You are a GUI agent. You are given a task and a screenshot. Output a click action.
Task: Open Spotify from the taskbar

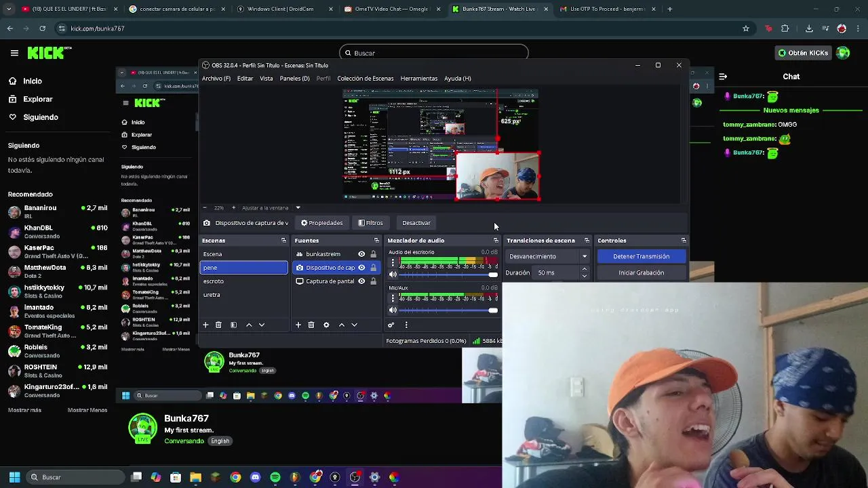[x=275, y=477]
